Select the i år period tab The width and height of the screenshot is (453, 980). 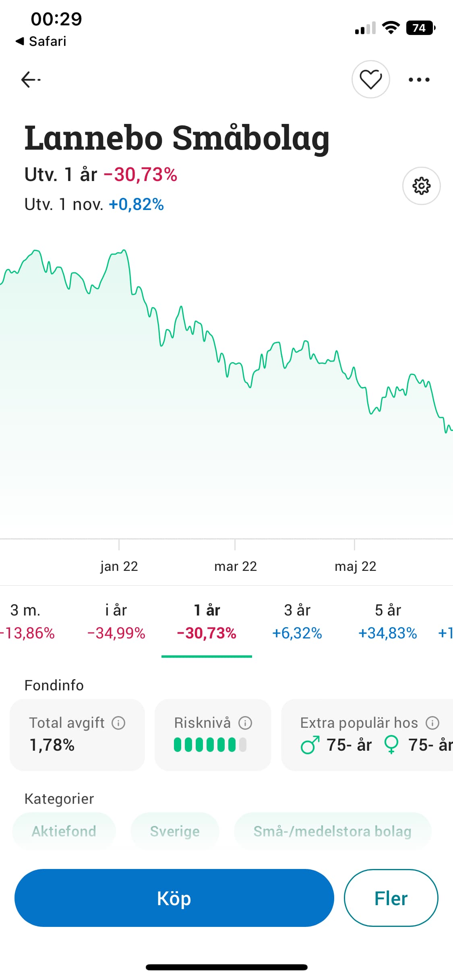tap(116, 621)
